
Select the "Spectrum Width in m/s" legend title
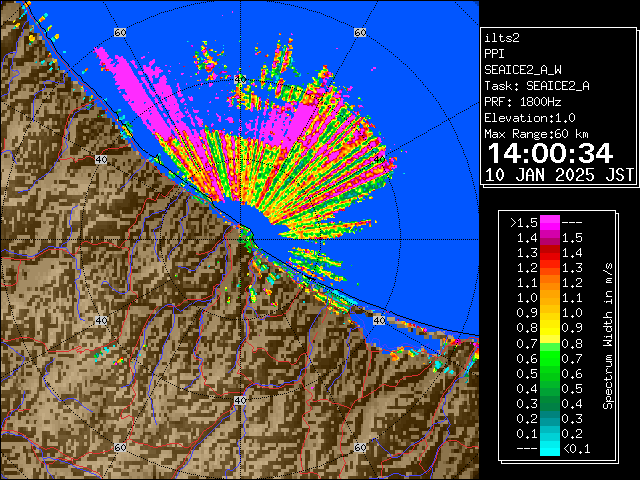[608, 336]
